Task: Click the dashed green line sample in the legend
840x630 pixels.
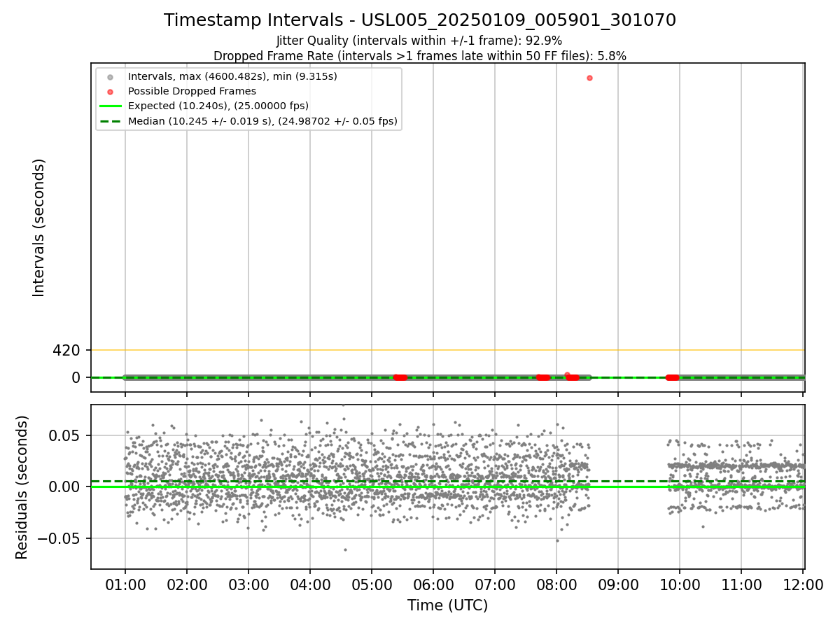Action: pyautogui.click(x=110, y=121)
